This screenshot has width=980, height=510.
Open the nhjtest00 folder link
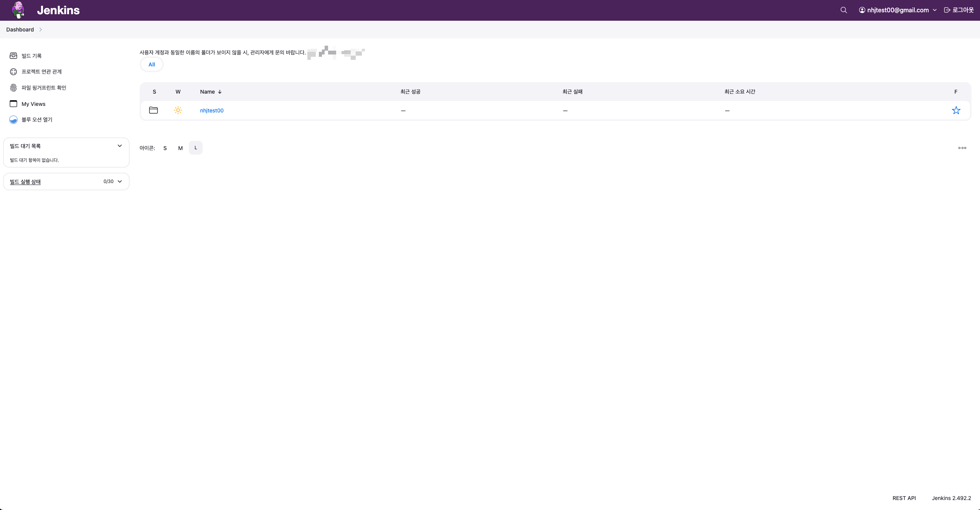[x=211, y=111]
